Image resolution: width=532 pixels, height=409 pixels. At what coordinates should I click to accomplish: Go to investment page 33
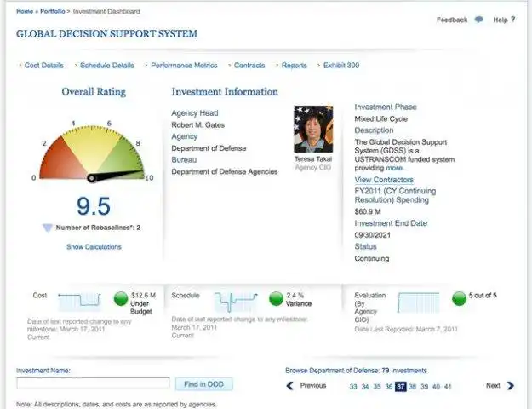(353, 387)
